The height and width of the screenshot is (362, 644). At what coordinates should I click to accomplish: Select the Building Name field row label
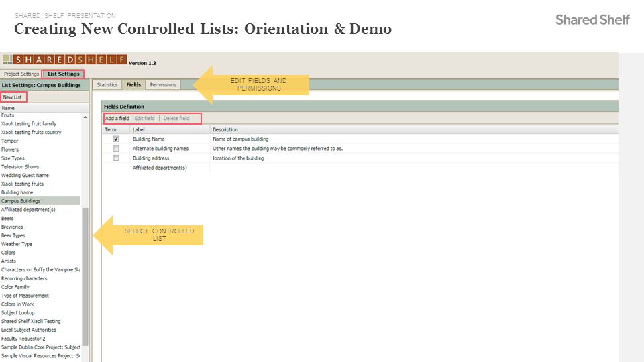[148, 139]
